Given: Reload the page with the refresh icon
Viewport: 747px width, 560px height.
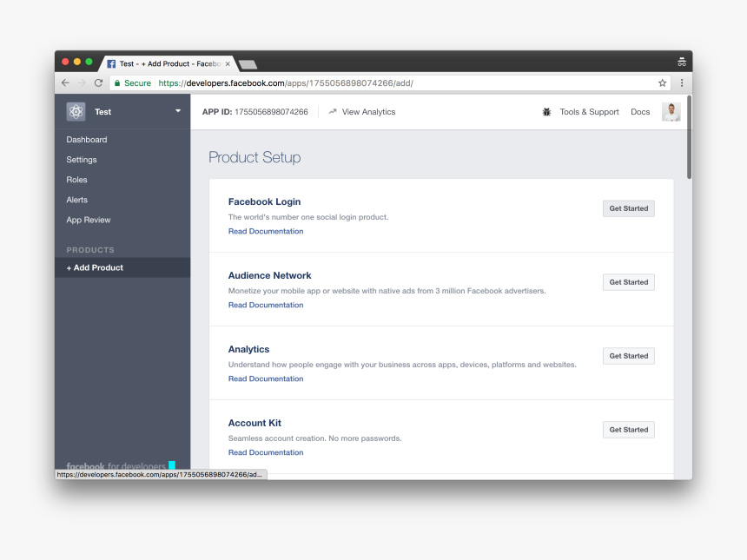Looking at the screenshot, I should 99,82.
